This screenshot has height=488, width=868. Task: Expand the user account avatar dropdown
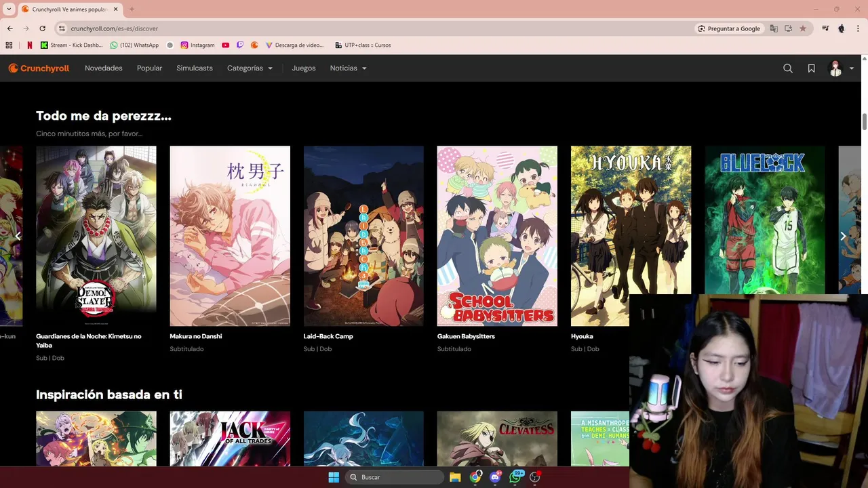(x=841, y=68)
